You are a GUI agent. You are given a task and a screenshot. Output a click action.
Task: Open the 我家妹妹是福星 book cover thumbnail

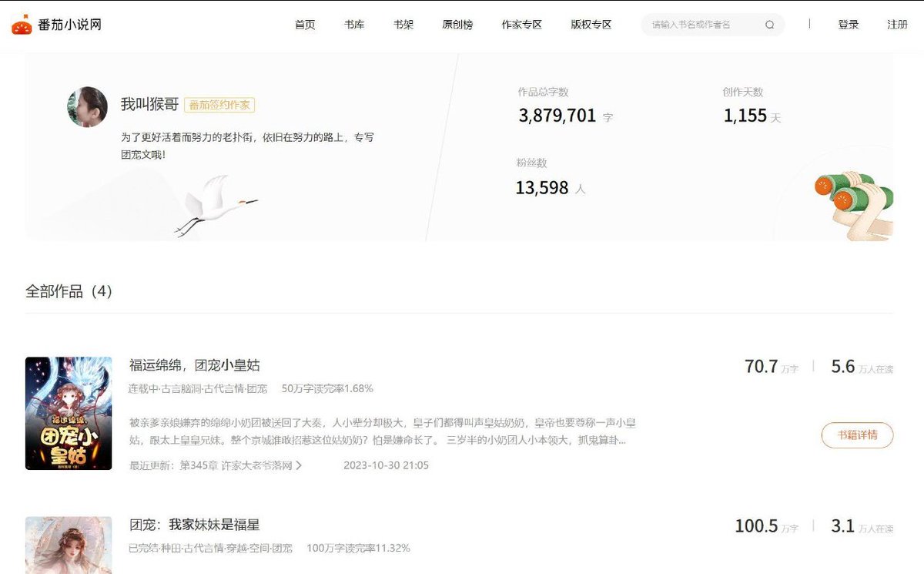69,545
